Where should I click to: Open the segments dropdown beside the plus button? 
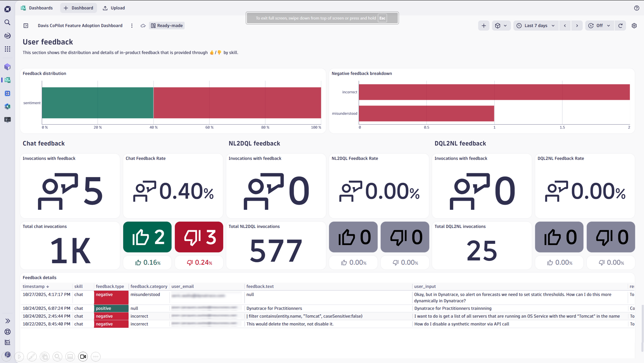tap(501, 26)
